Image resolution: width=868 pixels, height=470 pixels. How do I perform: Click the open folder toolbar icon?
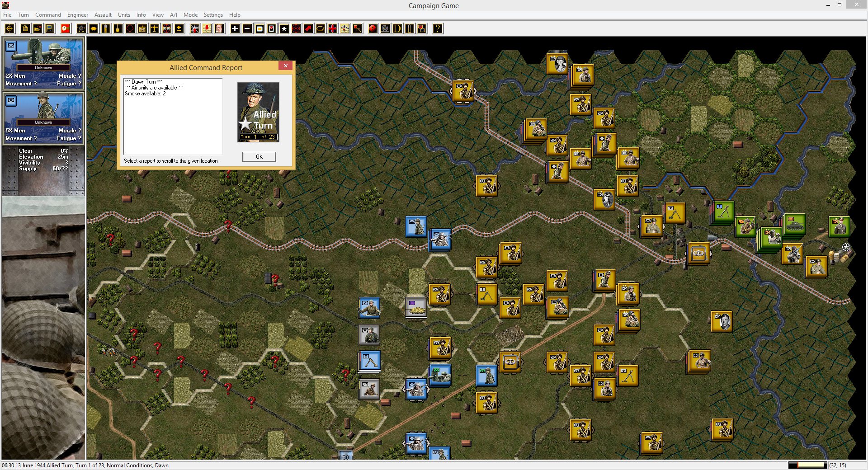(x=38, y=28)
